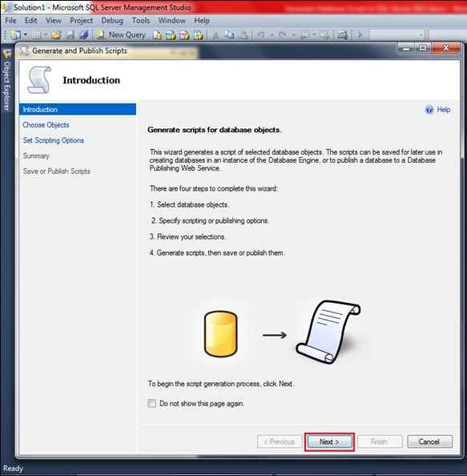Open the New Project dropdown arrow
The image size is (467, 476).
point(26,35)
